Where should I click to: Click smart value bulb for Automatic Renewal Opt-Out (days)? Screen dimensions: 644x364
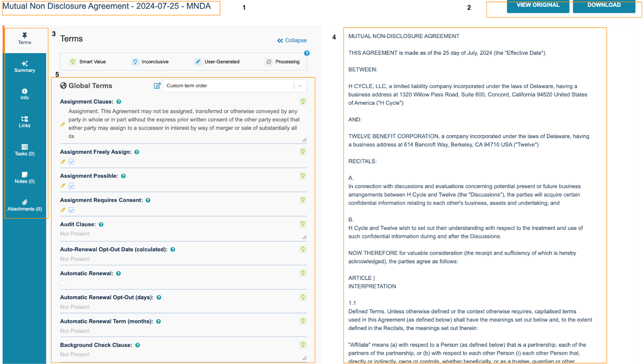303,297
